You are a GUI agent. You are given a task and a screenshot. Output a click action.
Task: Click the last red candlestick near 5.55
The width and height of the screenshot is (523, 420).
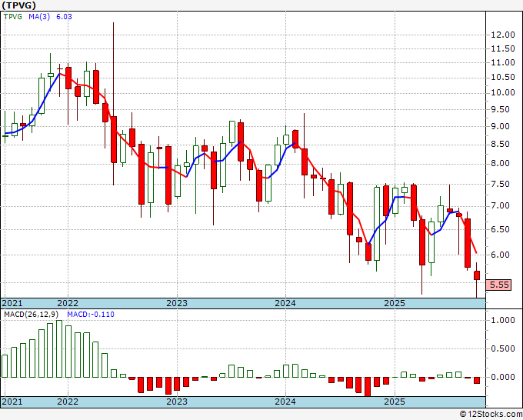click(x=477, y=275)
